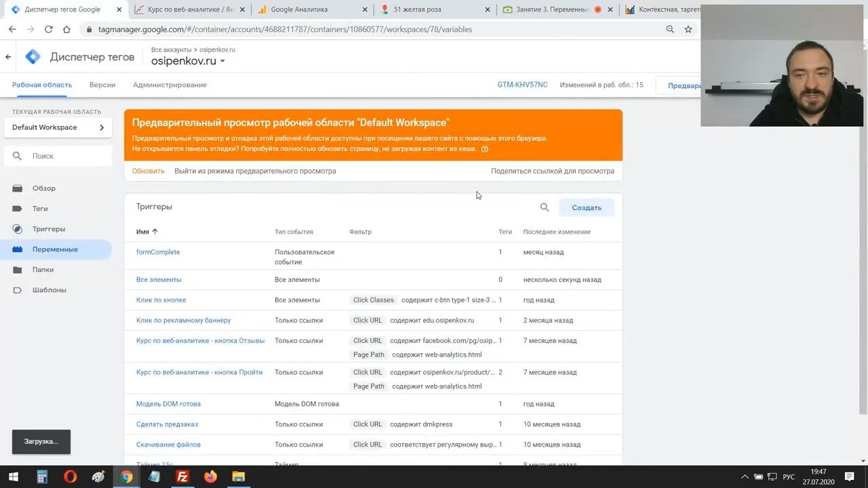Click the browser Back arrow
The height and width of the screenshot is (488, 868).
12,29
